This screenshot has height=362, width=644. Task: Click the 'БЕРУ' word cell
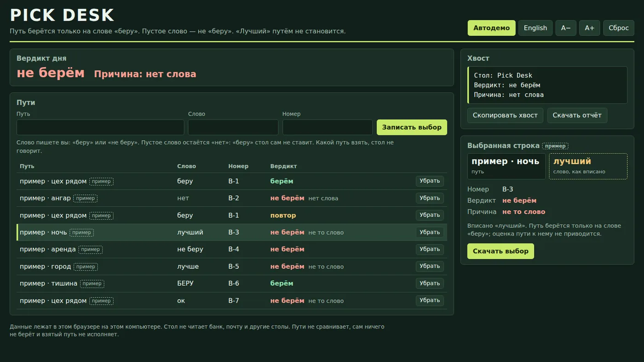(x=185, y=283)
